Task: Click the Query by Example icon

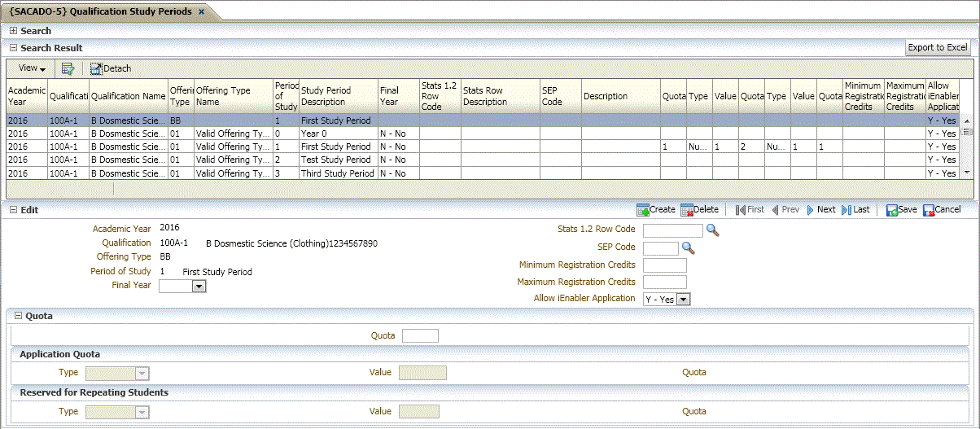Action: point(68,68)
